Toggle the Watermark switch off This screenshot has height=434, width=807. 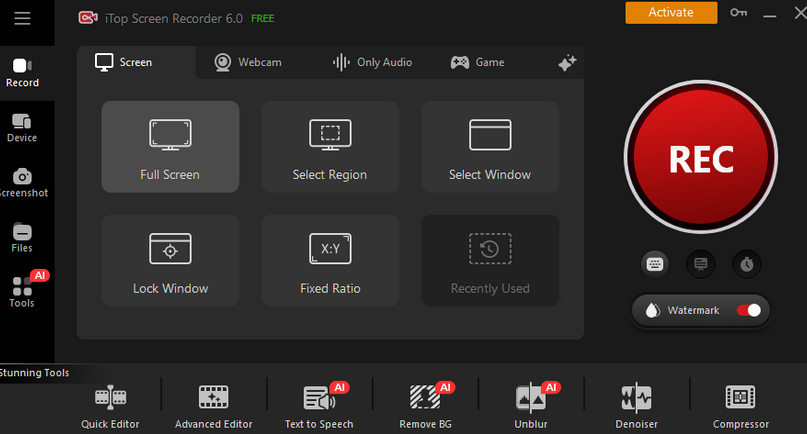pos(749,310)
